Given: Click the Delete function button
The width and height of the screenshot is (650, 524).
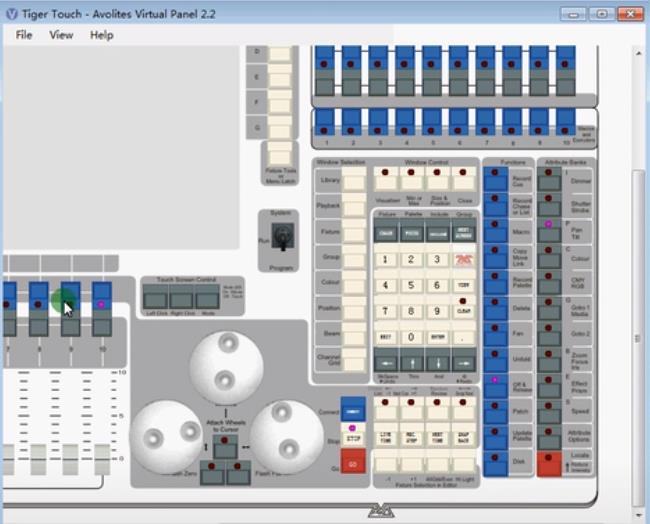Looking at the screenshot, I should [x=495, y=308].
